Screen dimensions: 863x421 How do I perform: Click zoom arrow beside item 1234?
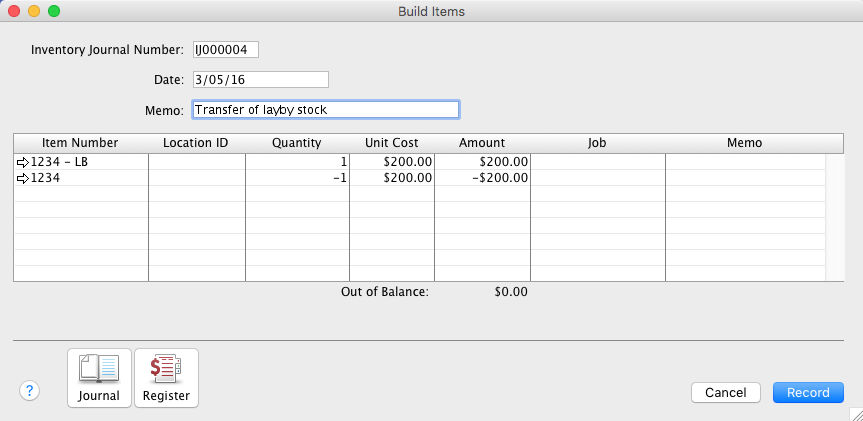[23, 178]
